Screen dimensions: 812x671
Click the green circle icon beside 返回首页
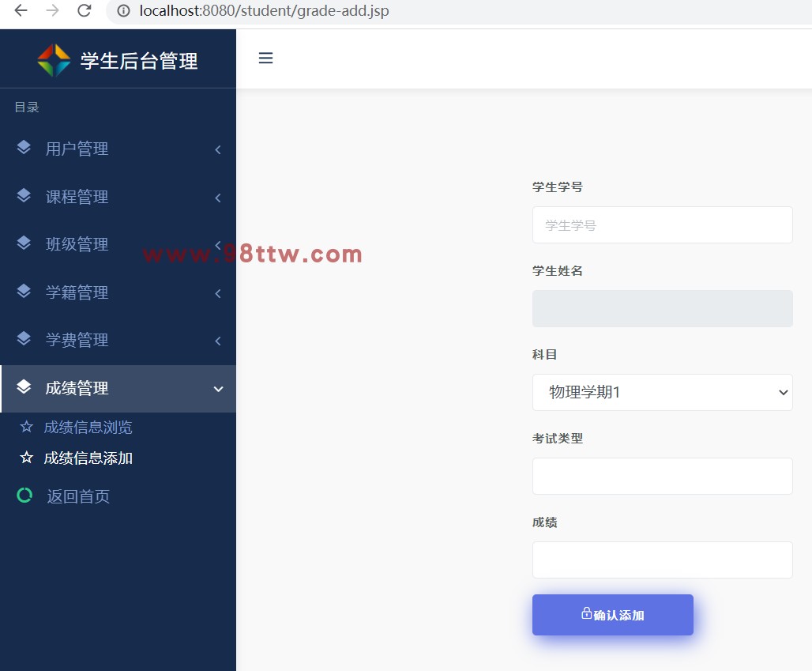tap(24, 496)
